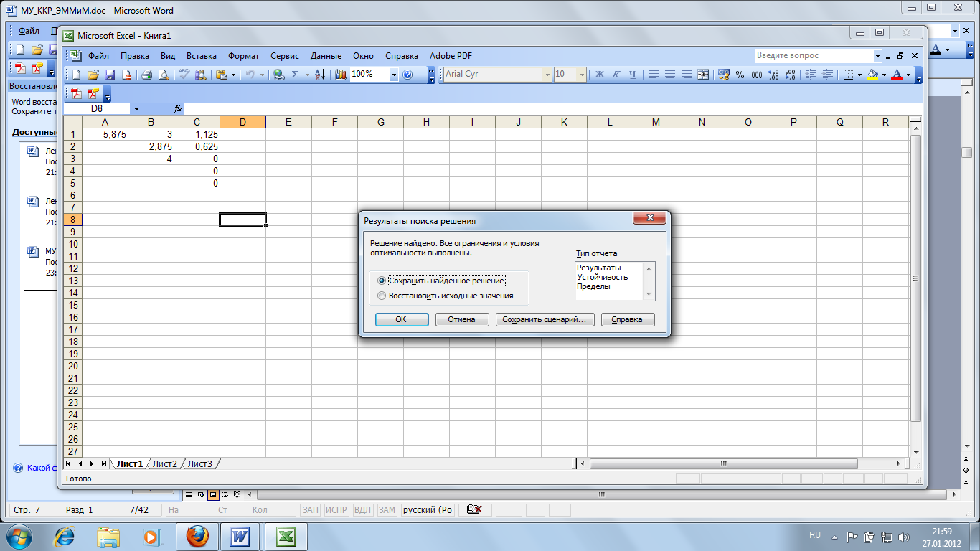Screen dimensions: 980x551
Task: Open the font size 10 dropdown
Action: [x=582, y=75]
